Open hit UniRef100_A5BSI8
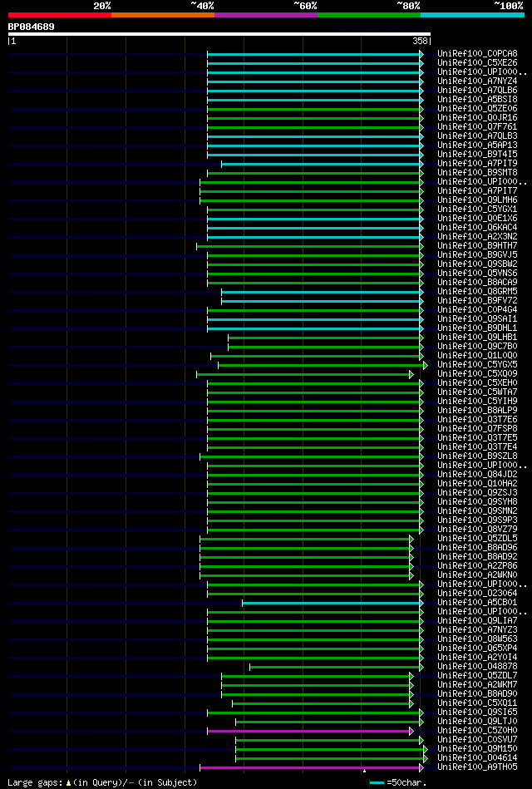 pyautogui.click(x=477, y=100)
